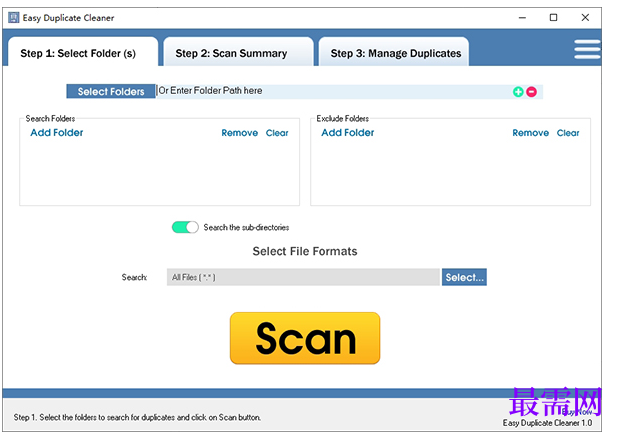Click the All Files (*.*) format field
Viewport: 621px width, 433px height.
pos(303,277)
